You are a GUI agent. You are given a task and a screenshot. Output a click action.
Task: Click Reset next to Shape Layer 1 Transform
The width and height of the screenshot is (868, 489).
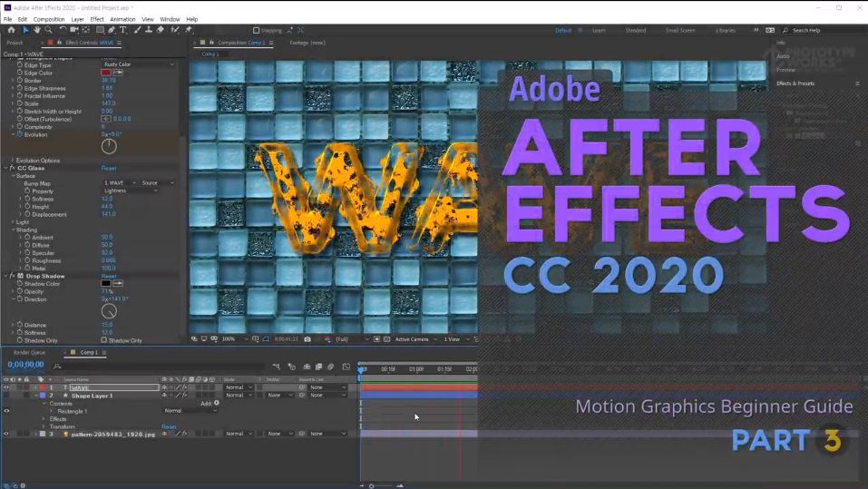pos(169,426)
